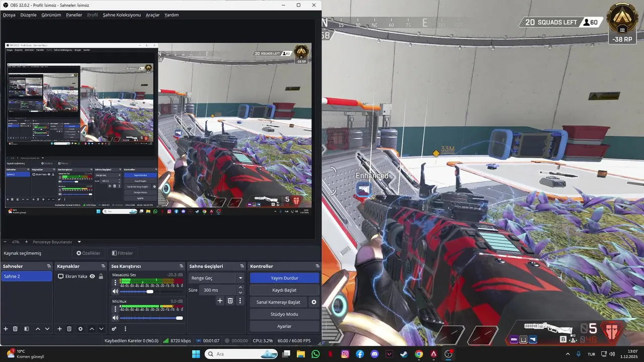Open WhatsApp from the taskbar
Screen dimensions: 644x362
315,354
